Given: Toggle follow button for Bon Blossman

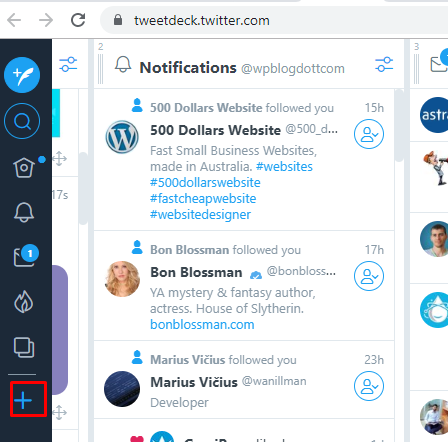Looking at the screenshot, I should [x=369, y=276].
